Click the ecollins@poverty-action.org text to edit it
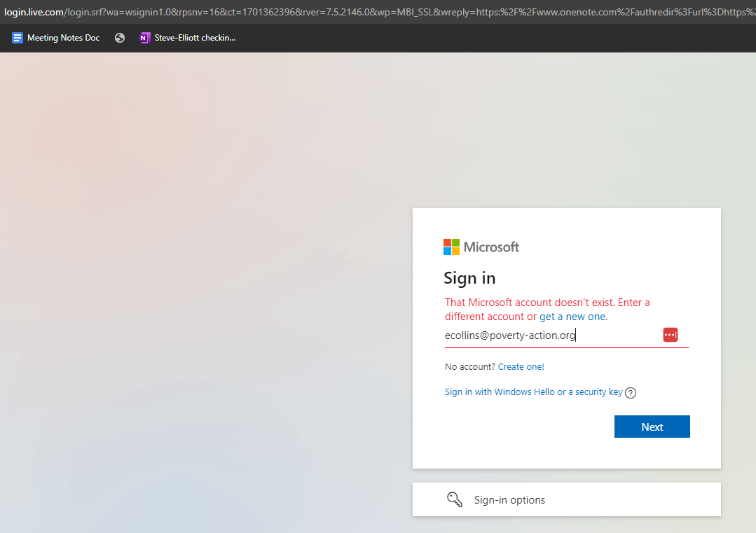 [510, 335]
